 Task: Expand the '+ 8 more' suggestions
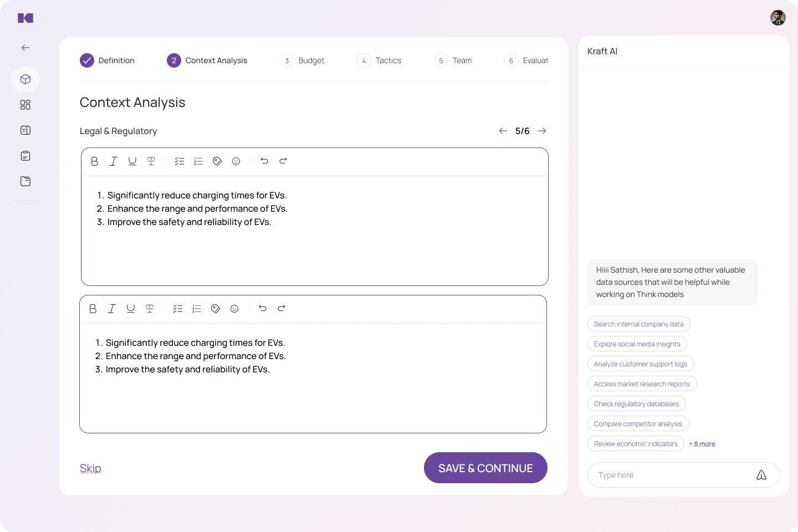(702, 444)
